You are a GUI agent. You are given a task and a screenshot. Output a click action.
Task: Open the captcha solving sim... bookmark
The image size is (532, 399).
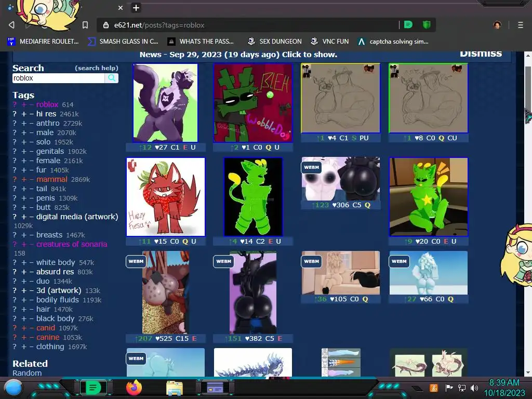click(393, 42)
